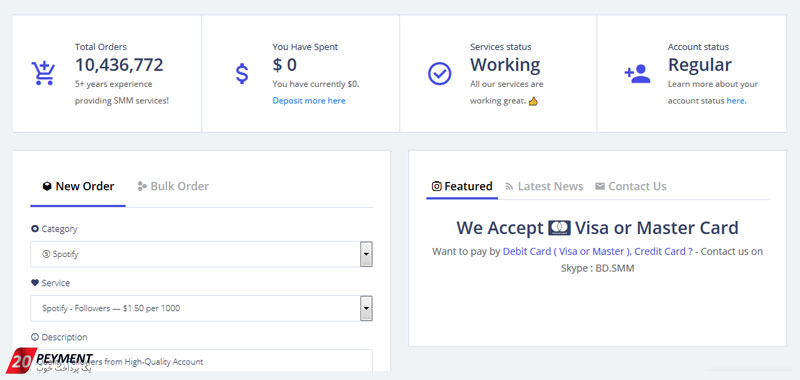Click the heart icon beside Service label
Image resolution: width=800 pixels, height=380 pixels.
[x=35, y=283]
